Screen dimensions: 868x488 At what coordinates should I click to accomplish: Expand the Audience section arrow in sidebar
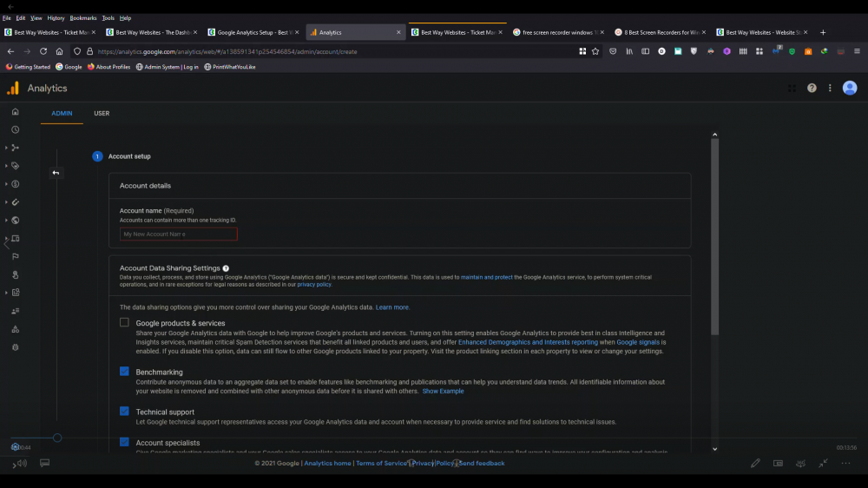point(7,148)
